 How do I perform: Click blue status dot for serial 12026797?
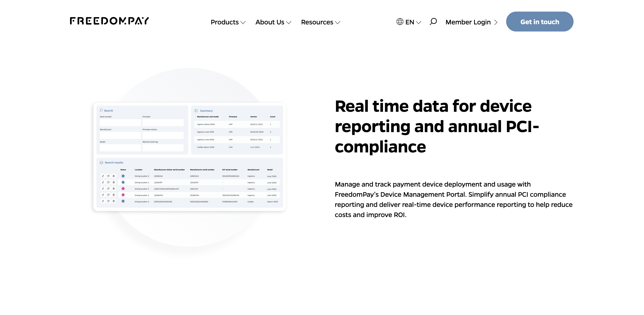click(123, 182)
